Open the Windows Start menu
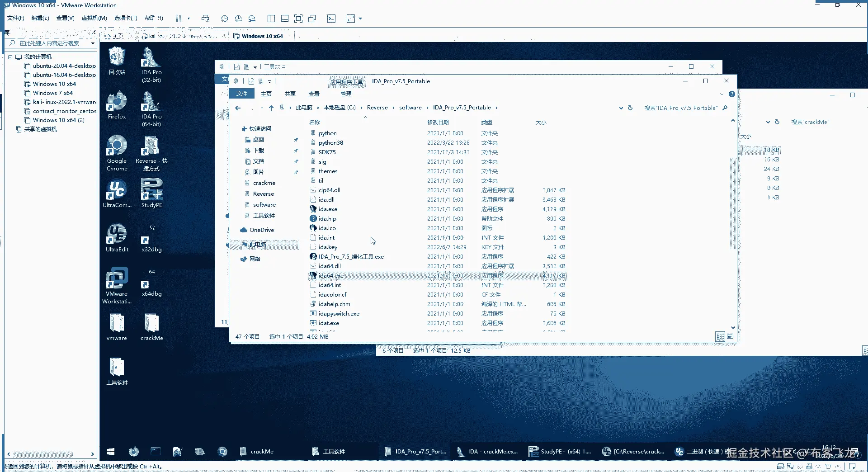 [x=111, y=452]
